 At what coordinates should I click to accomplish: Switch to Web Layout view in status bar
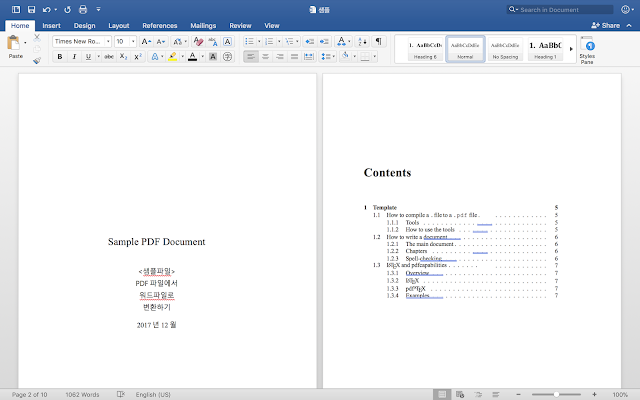[460, 394]
